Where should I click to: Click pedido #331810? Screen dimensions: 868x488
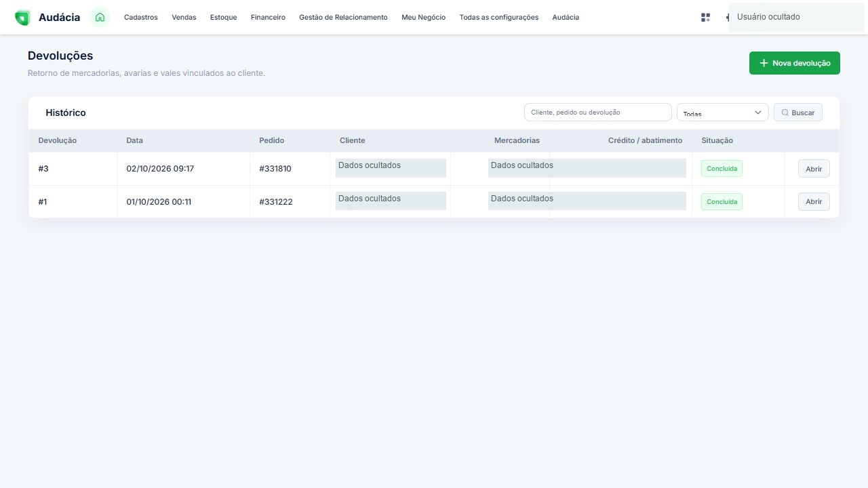coord(275,169)
